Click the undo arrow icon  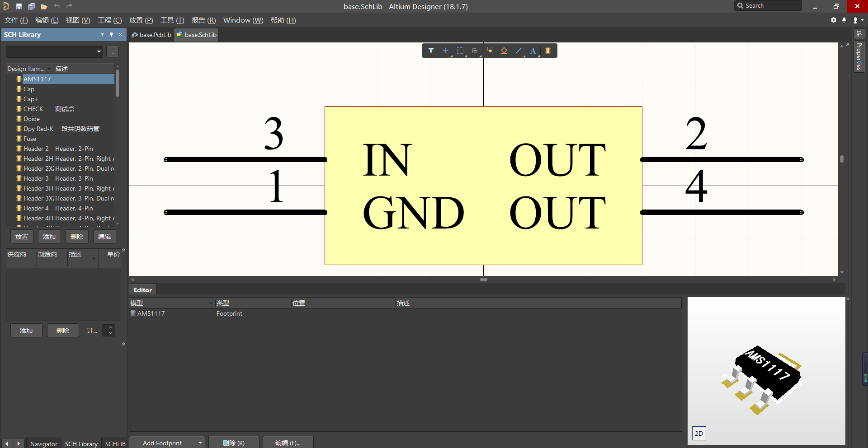[x=57, y=6]
